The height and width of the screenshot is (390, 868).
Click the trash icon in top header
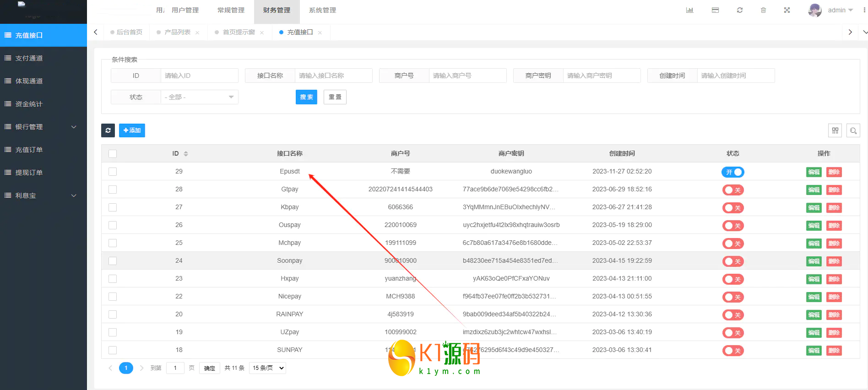[x=763, y=10]
